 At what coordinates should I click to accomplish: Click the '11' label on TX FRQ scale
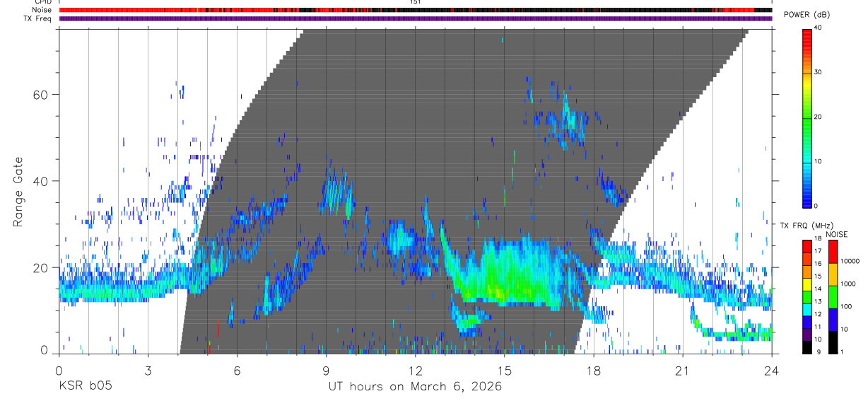[817, 327]
